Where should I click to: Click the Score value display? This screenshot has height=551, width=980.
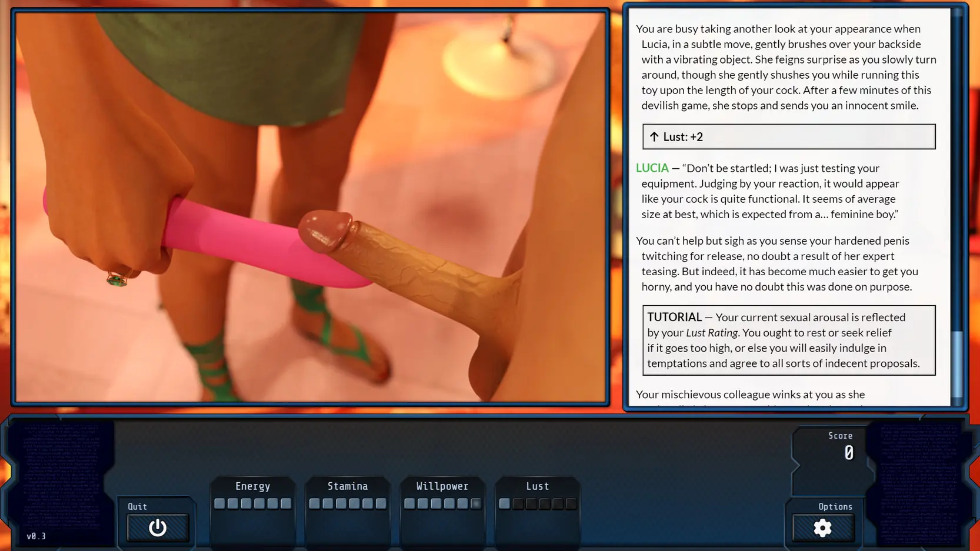[x=848, y=453]
